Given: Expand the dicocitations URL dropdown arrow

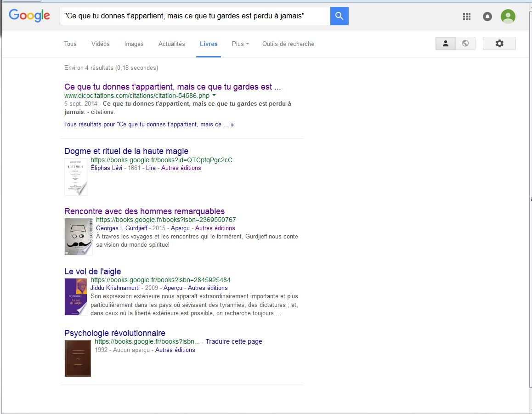Looking at the screenshot, I should (x=214, y=96).
